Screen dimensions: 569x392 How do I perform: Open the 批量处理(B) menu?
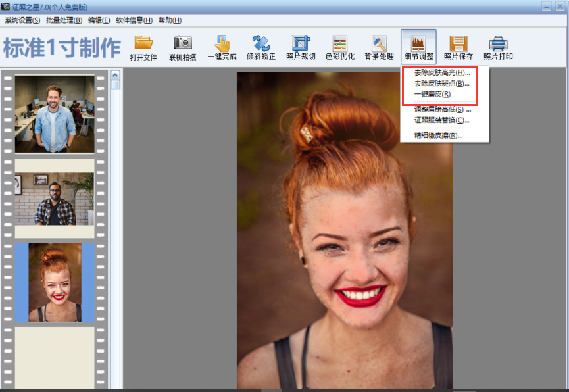pyautogui.click(x=64, y=20)
